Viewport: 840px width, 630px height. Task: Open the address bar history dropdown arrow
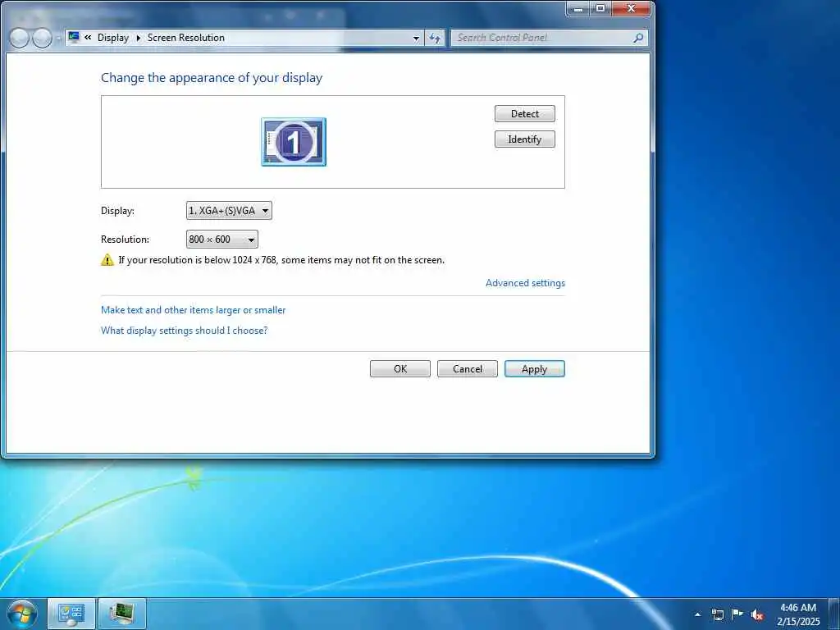416,38
